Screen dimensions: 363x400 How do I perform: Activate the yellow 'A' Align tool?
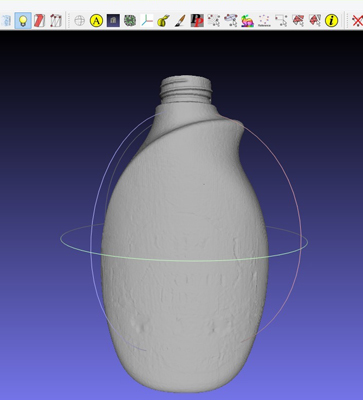tap(96, 21)
